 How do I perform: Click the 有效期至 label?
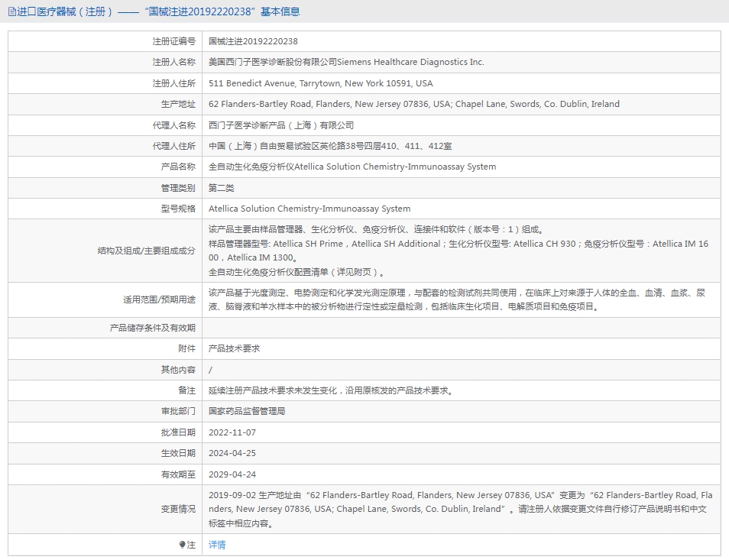pyautogui.click(x=178, y=474)
